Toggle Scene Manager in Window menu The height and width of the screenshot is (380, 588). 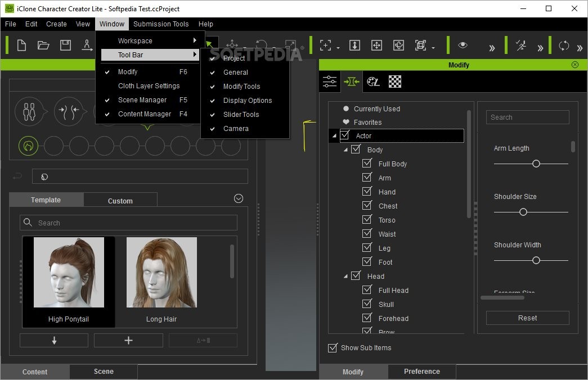tap(149, 99)
